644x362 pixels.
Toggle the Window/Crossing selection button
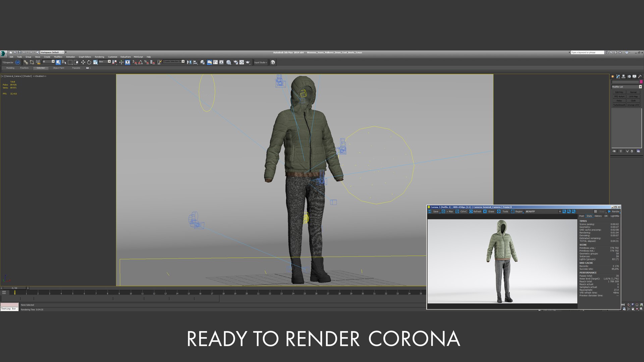click(76, 62)
